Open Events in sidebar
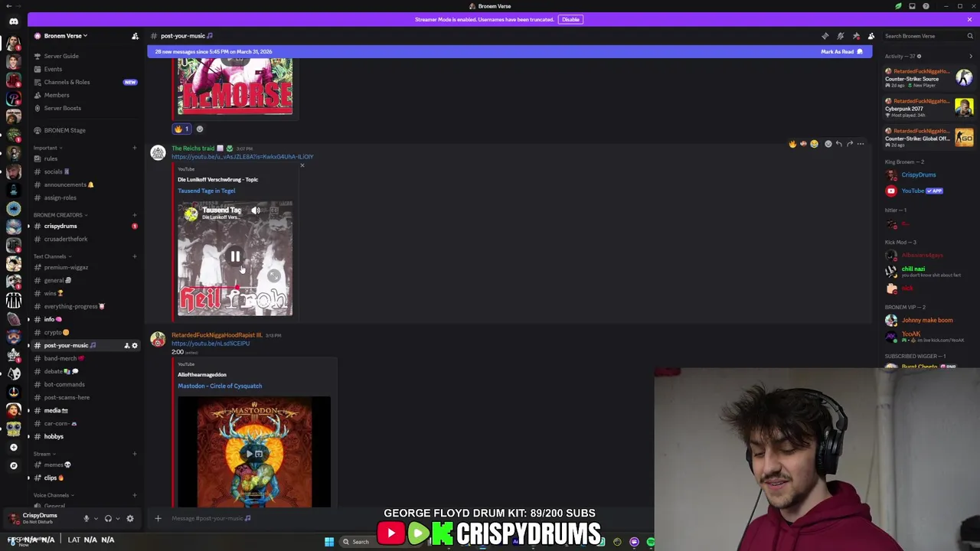 tap(54, 69)
